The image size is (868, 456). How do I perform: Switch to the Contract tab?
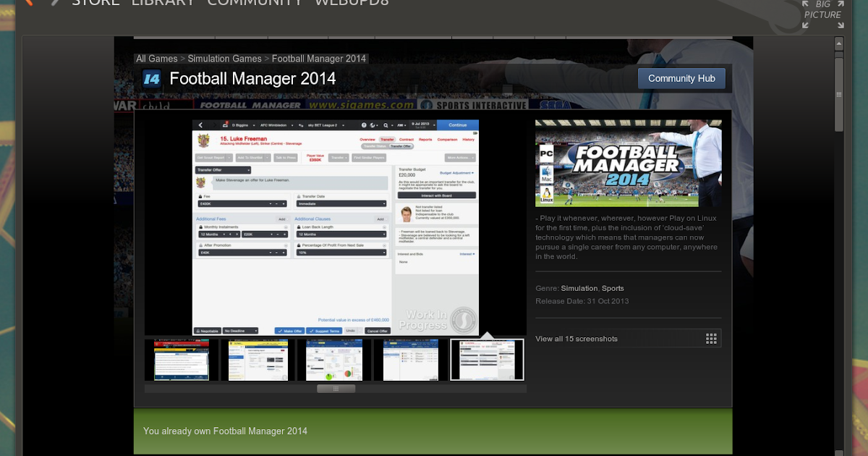pyautogui.click(x=405, y=139)
